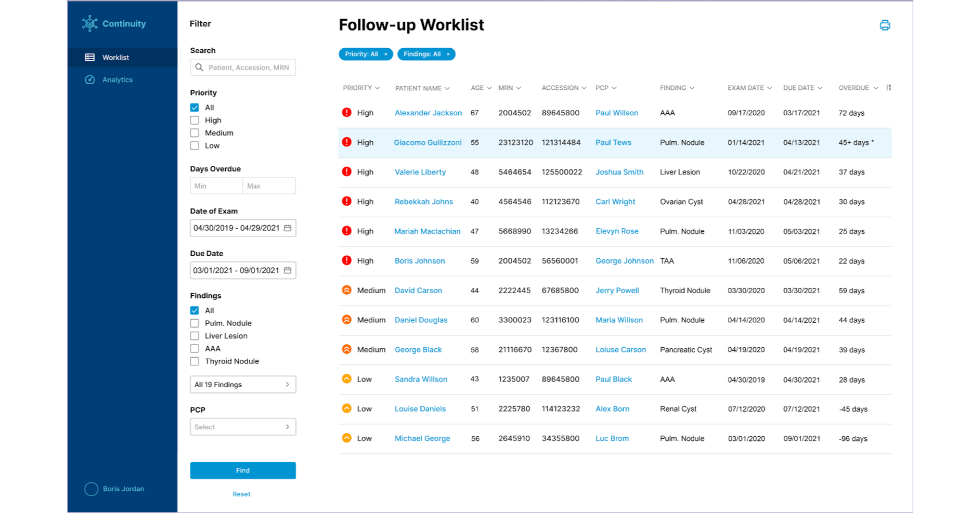Open the Date of Exam calendar icon
The height and width of the screenshot is (513, 980).
pyautogui.click(x=288, y=228)
